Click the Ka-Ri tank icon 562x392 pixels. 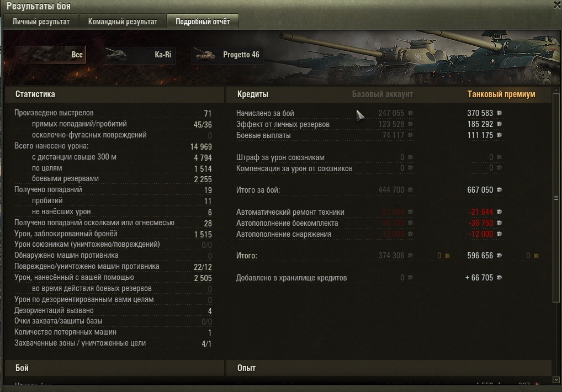pos(116,55)
